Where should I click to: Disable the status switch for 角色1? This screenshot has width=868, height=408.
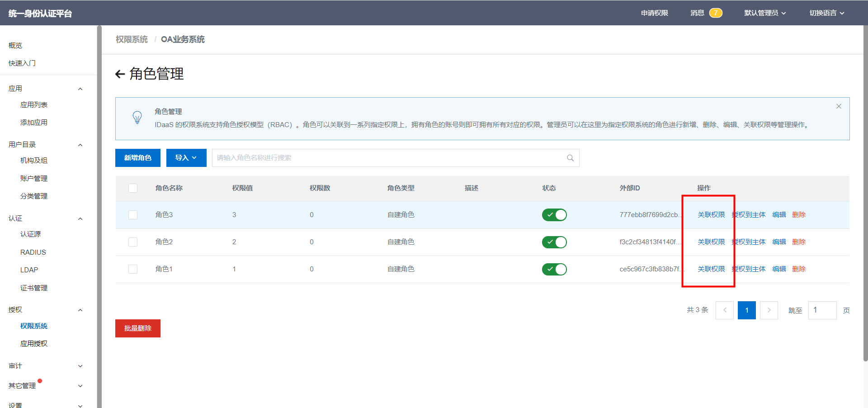pos(554,269)
